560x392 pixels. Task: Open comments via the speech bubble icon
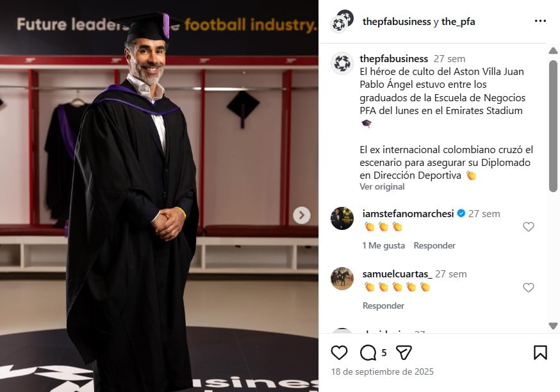click(x=367, y=353)
